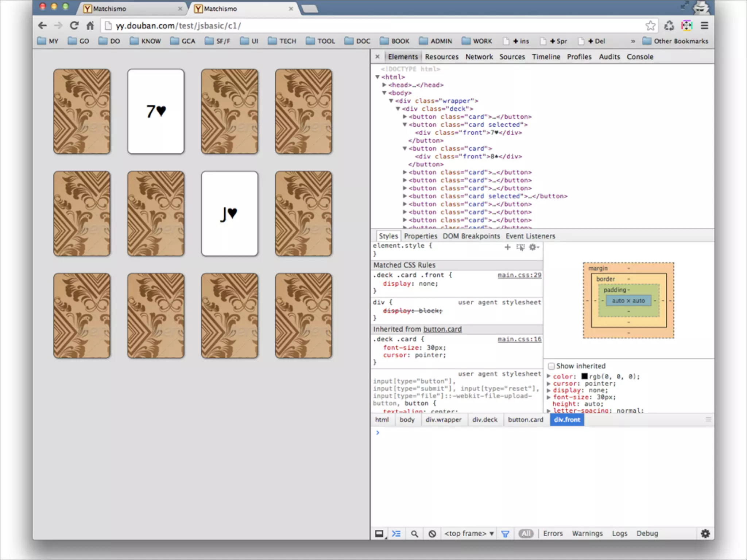747x560 pixels.
Task: Show hidden bookmarks with the double chevron
Action: pyautogui.click(x=633, y=41)
